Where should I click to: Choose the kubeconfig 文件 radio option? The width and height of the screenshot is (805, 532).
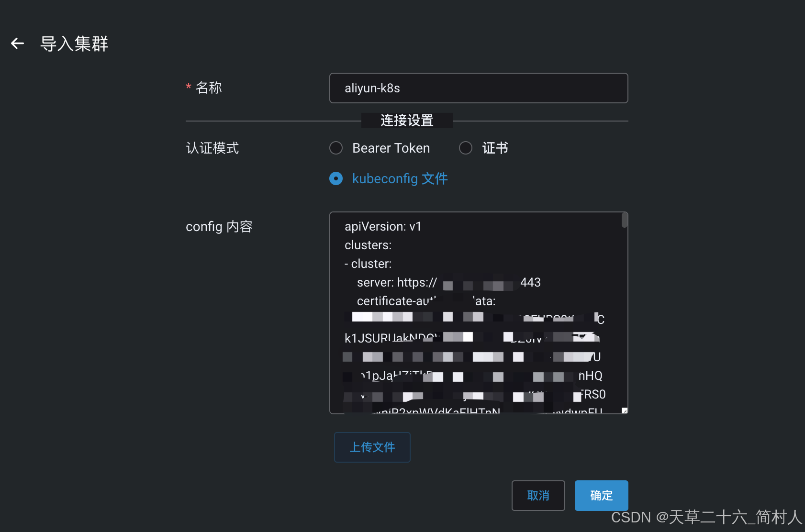(x=336, y=178)
